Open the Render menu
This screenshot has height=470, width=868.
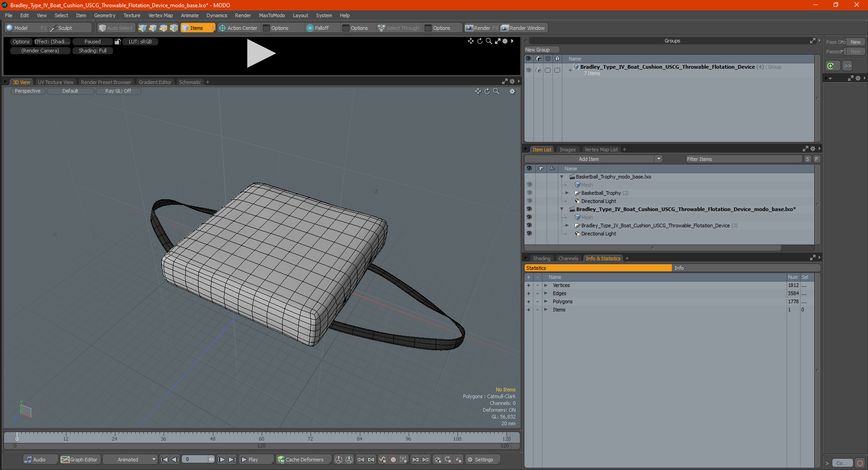coord(243,15)
